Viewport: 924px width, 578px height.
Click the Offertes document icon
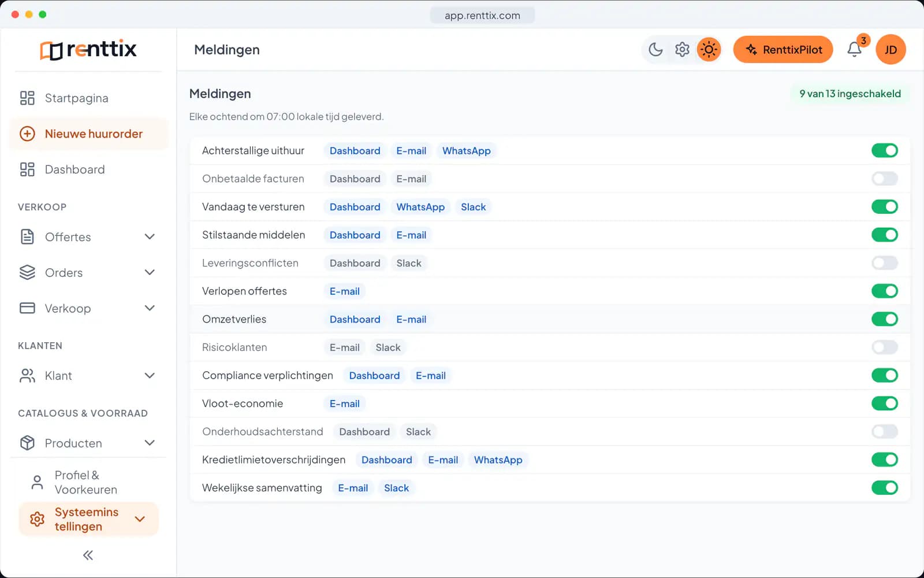[x=27, y=237]
